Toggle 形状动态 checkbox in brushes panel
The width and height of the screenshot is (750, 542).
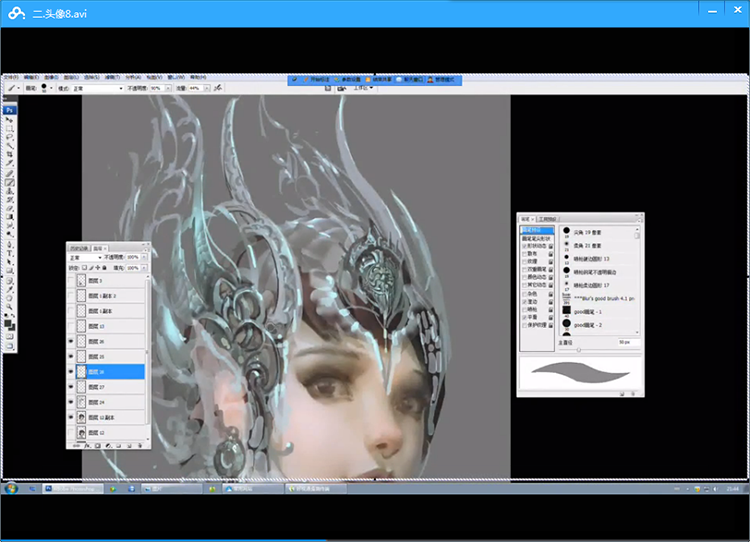(x=524, y=246)
